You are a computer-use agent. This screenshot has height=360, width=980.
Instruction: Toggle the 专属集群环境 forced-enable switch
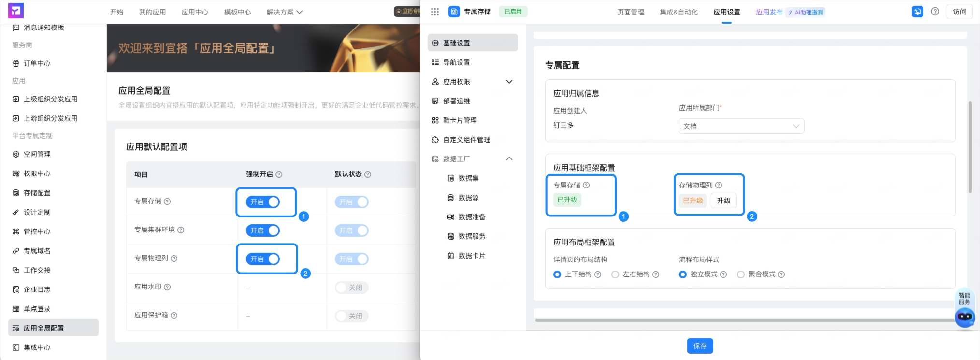263,230
